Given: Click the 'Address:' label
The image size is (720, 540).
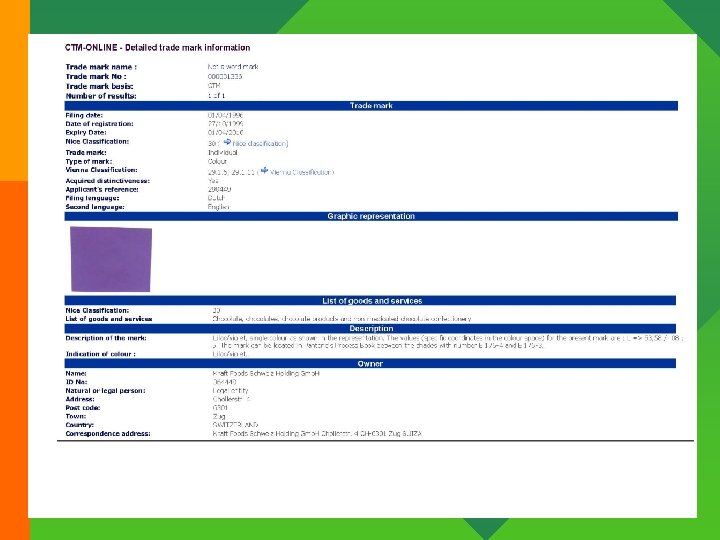Looking at the screenshot, I should coord(80,399).
